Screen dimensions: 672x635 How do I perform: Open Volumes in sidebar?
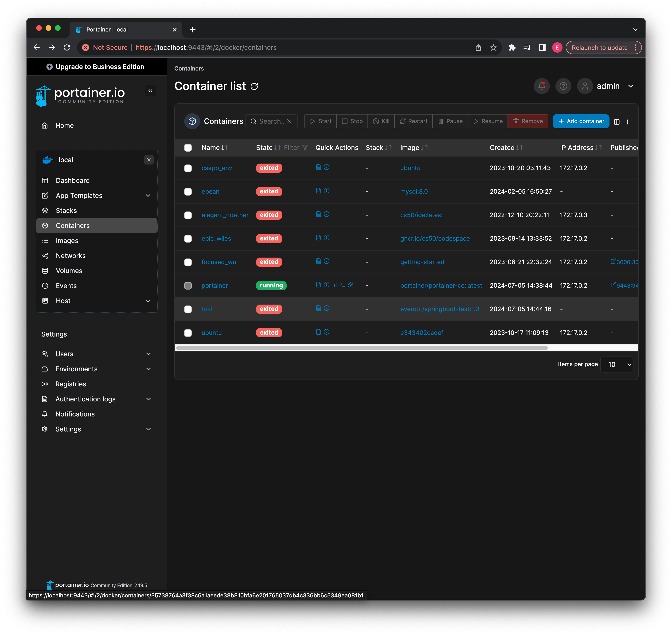tap(96, 271)
